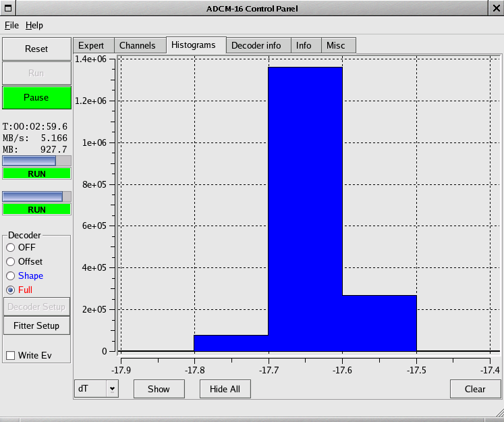This screenshot has height=422, width=504.
Task: Choose the Shape decoder mode
Action: [11, 275]
